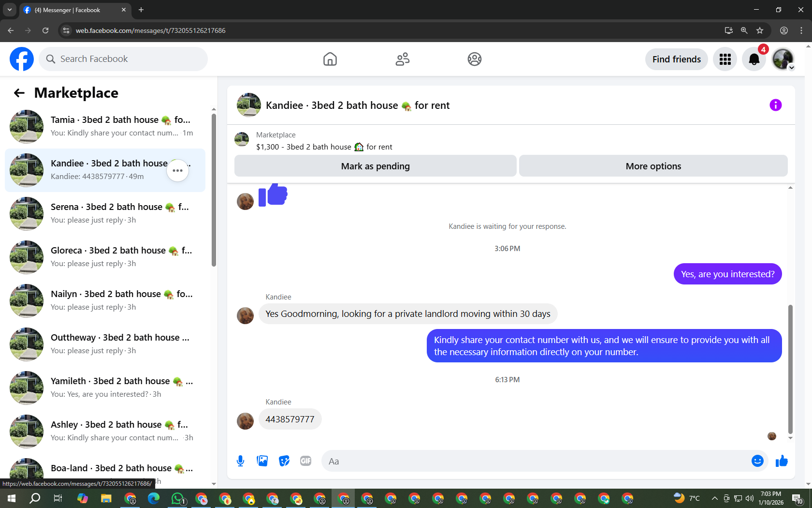Open Windows taskbar search
The height and width of the screenshot is (508, 812).
(x=35, y=498)
